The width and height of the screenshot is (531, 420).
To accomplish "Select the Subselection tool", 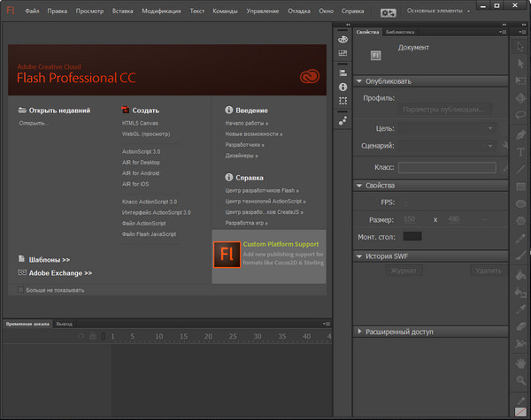I will point(520,64).
